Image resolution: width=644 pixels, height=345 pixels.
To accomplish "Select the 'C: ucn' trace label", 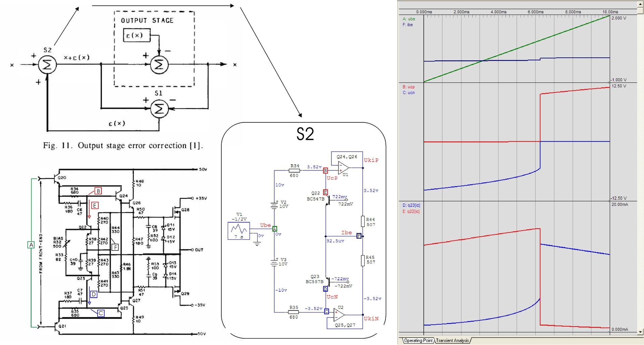I will click(409, 93).
